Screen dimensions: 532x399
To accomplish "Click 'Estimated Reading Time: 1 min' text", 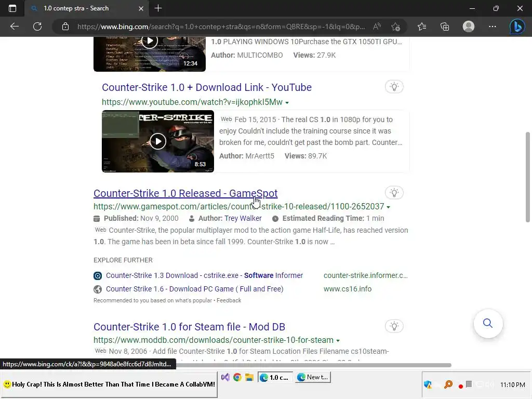I will pos(333,219).
